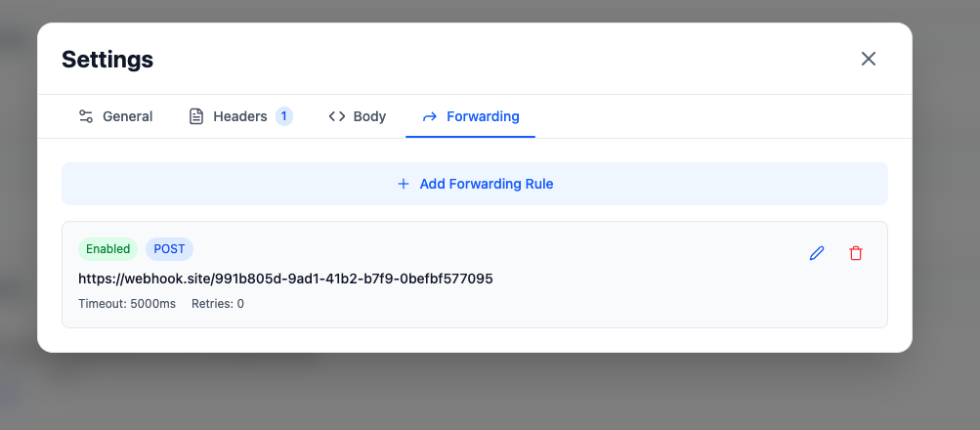Click the sliders icon beside General
This screenshot has height=430, width=980.
86,116
